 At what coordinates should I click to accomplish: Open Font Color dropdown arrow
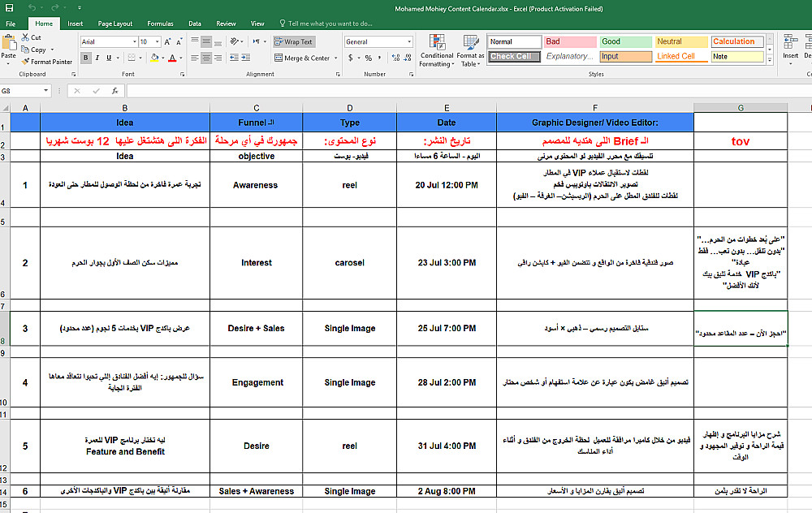(181, 58)
